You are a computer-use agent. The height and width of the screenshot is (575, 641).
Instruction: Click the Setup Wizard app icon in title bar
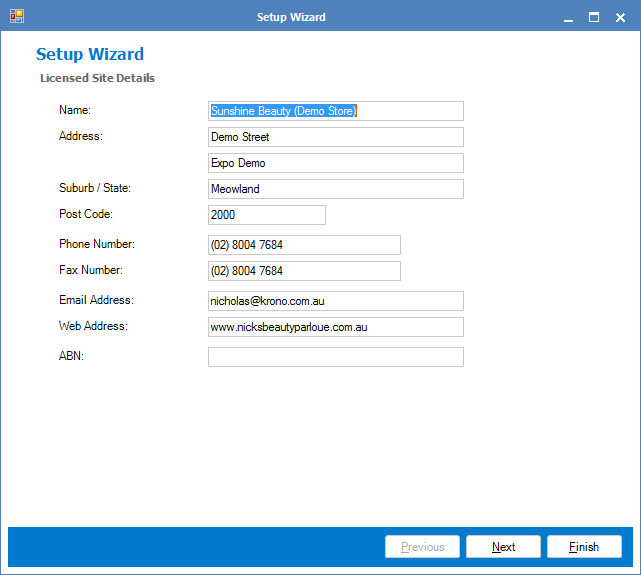[x=16, y=16]
